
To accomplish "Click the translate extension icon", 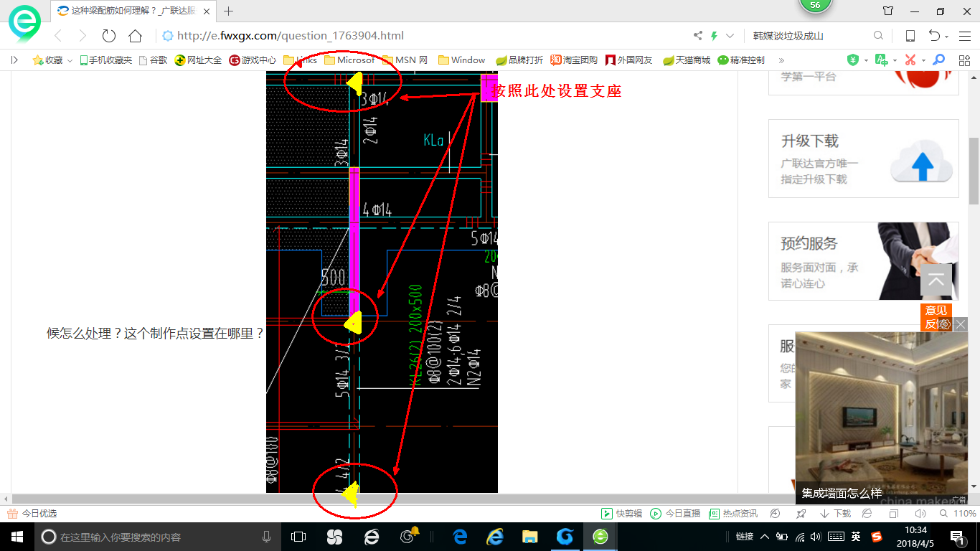I will [x=881, y=60].
